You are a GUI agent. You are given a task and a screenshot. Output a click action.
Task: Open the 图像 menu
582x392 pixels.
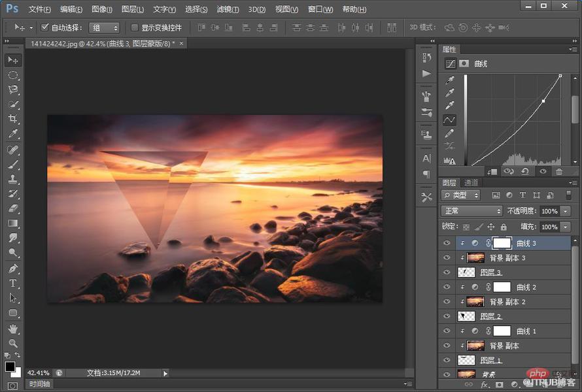(102, 9)
